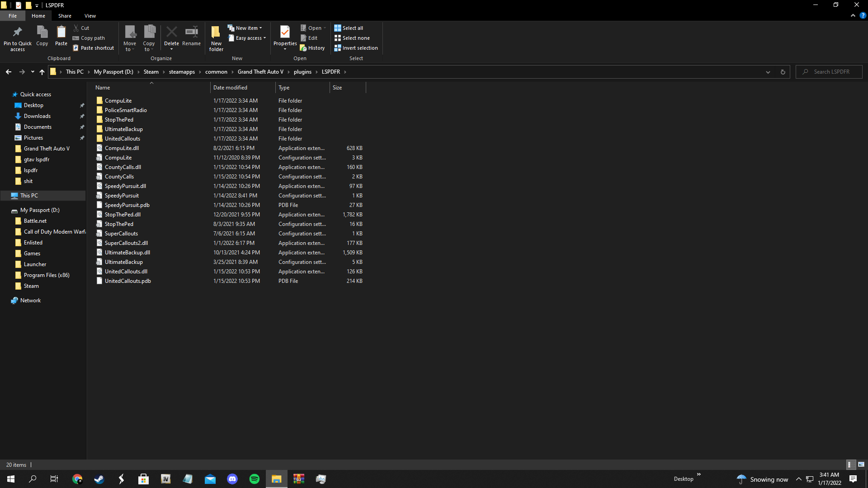Screen dimensions: 868x488
Task: Click the Delete icon in the Organize group
Action: 171,33
